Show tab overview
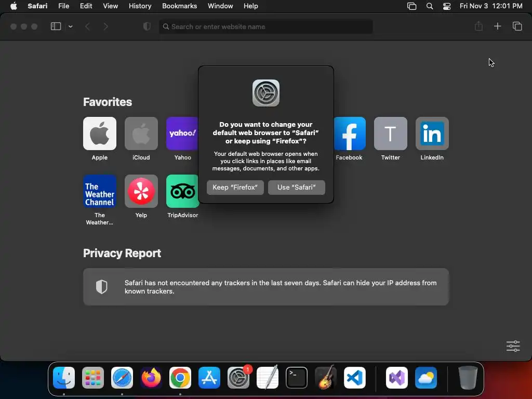Viewport: 532px width, 399px height. [x=517, y=26]
